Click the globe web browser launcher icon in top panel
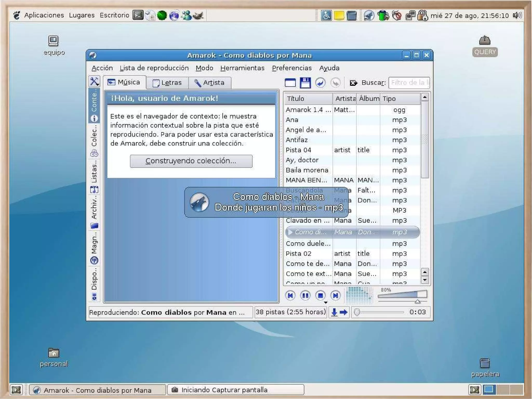The height and width of the screenshot is (399, 532). (x=174, y=15)
